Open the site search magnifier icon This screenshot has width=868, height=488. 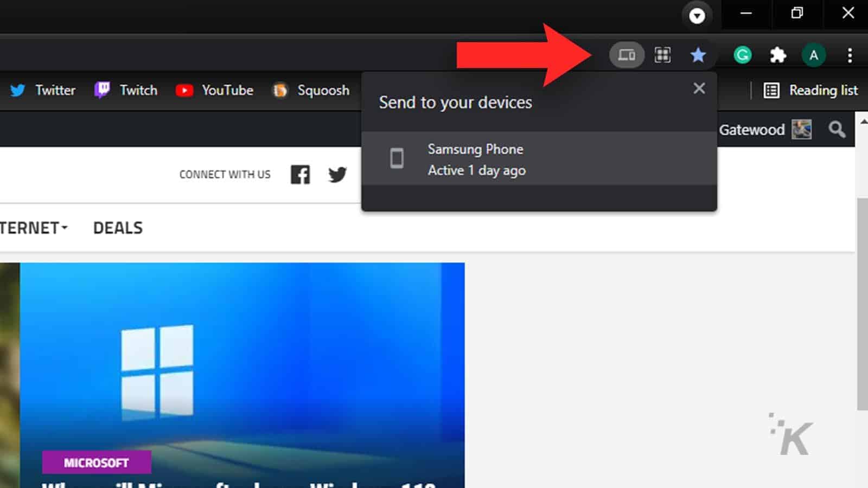(836, 130)
